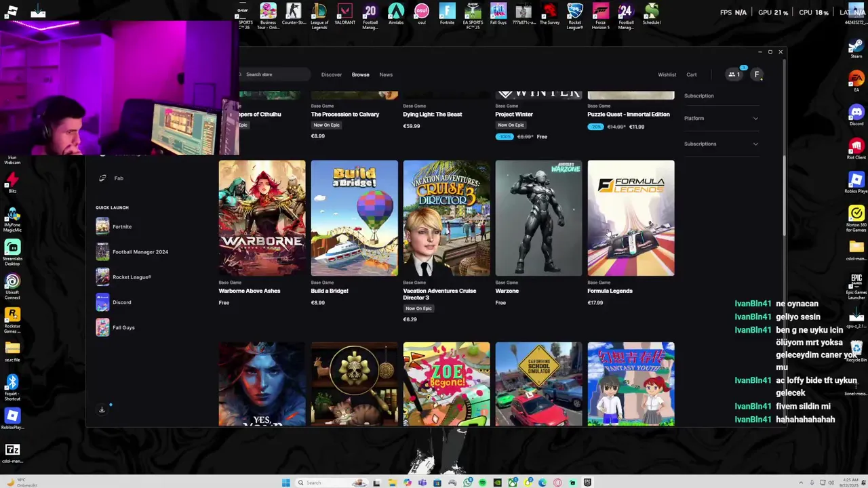
Task: Open the Cart link
Action: 692,75
